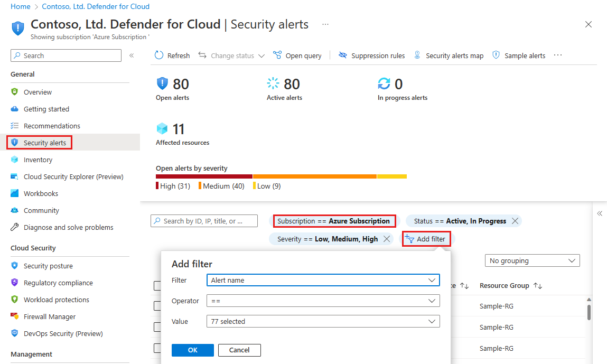607x364 pixels.
Task: Generate Sample alerts from the toolbar
Action: (519, 55)
